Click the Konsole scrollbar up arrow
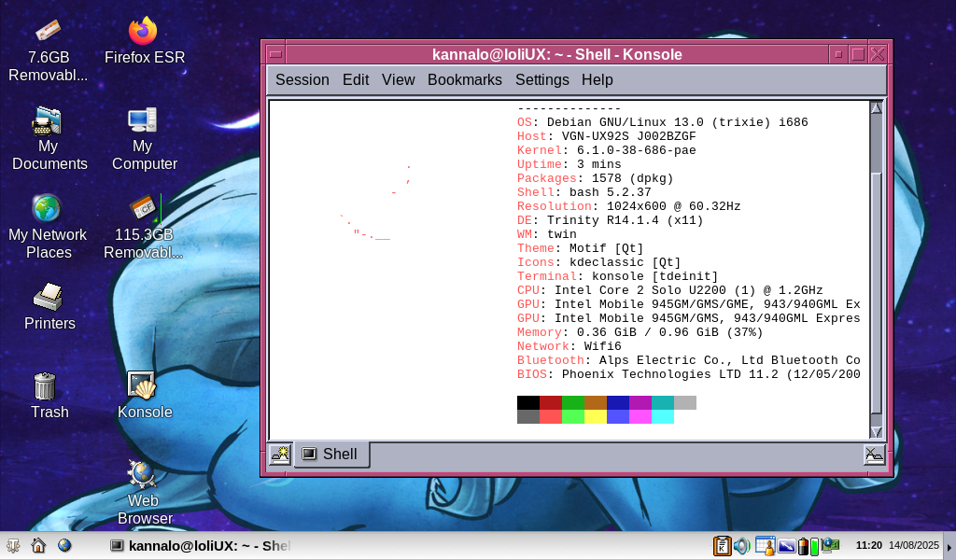 (876, 108)
